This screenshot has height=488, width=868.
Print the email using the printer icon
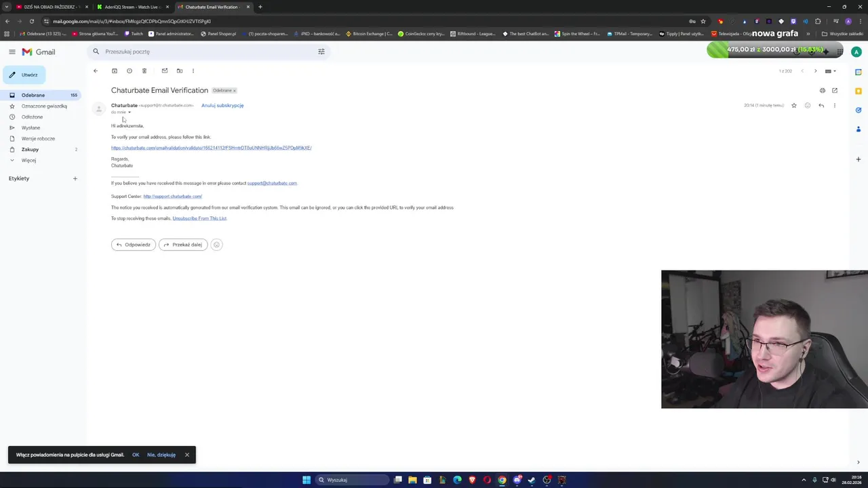point(823,90)
